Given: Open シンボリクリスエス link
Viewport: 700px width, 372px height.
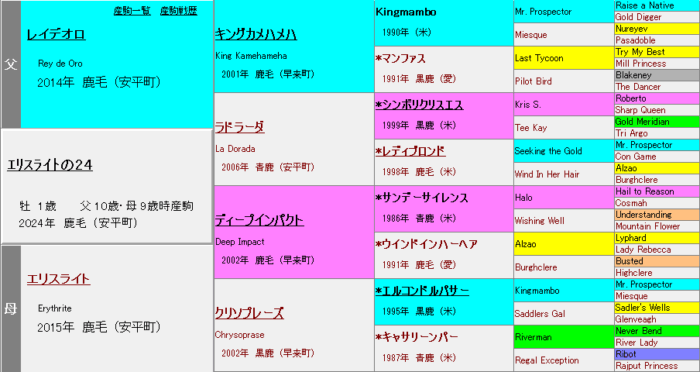Looking at the screenshot, I should point(419,104).
